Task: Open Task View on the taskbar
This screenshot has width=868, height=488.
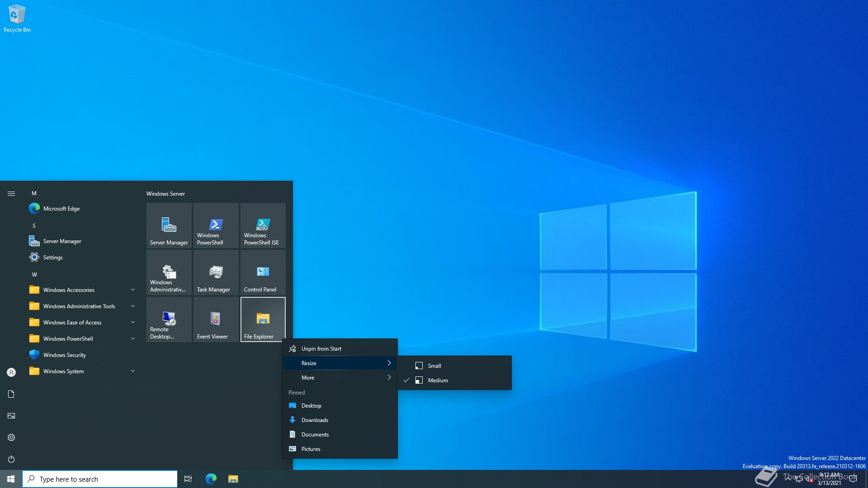Action: [x=188, y=479]
